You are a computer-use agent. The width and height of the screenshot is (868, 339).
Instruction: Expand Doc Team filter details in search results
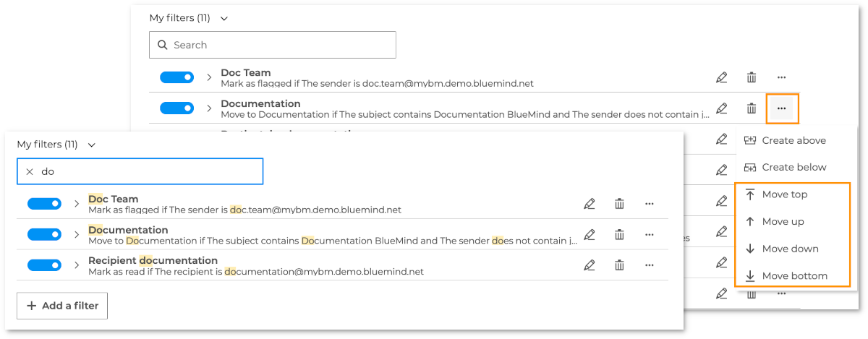(77, 204)
